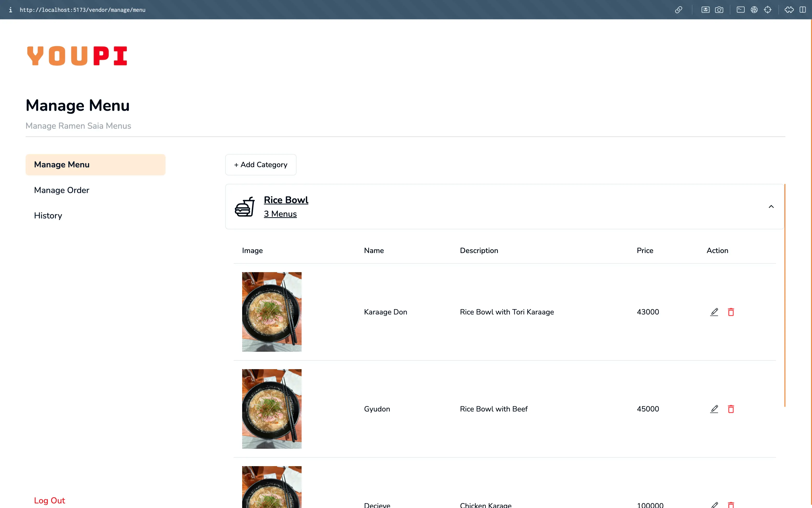Click the Image column header
Viewport: 812px width, 508px height.
point(252,251)
